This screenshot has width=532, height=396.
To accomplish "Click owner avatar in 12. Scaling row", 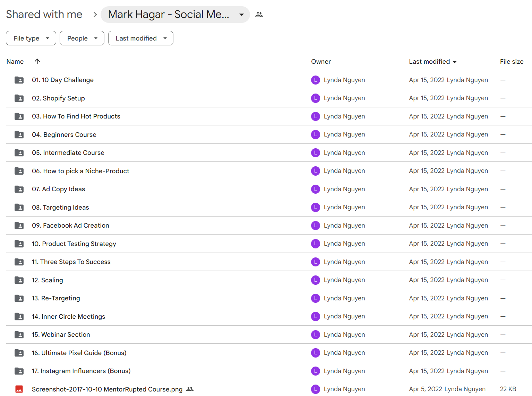I will click(x=316, y=280).
